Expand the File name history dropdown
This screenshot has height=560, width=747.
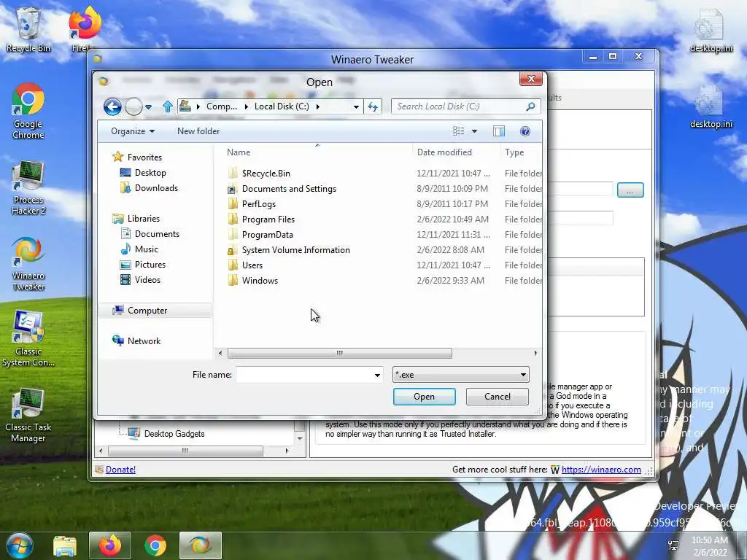coord(377,376)
